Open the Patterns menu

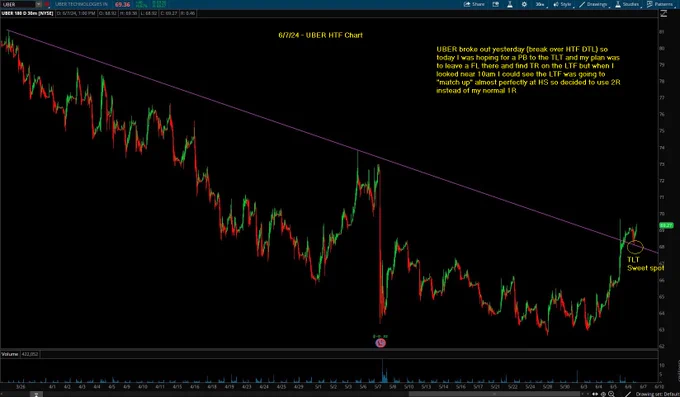[x=660, y=4]
